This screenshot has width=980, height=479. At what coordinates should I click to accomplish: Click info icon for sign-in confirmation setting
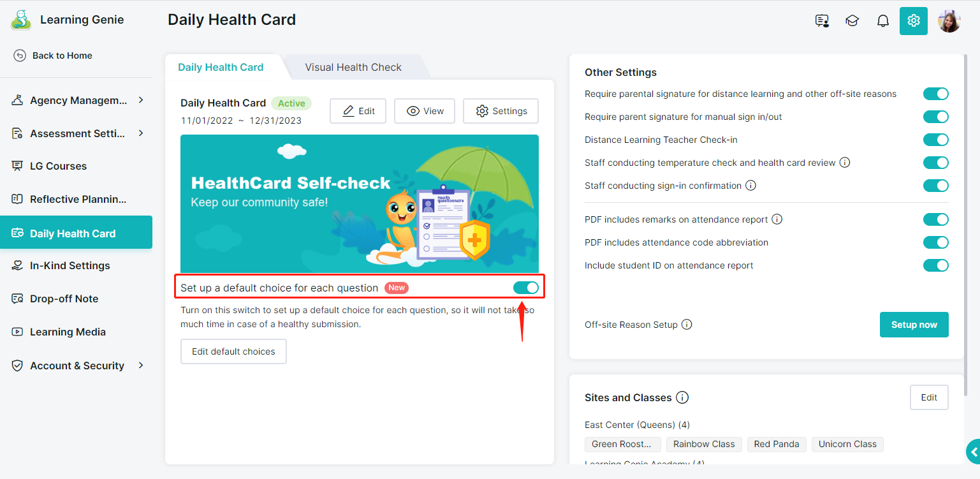pos(751,186)
